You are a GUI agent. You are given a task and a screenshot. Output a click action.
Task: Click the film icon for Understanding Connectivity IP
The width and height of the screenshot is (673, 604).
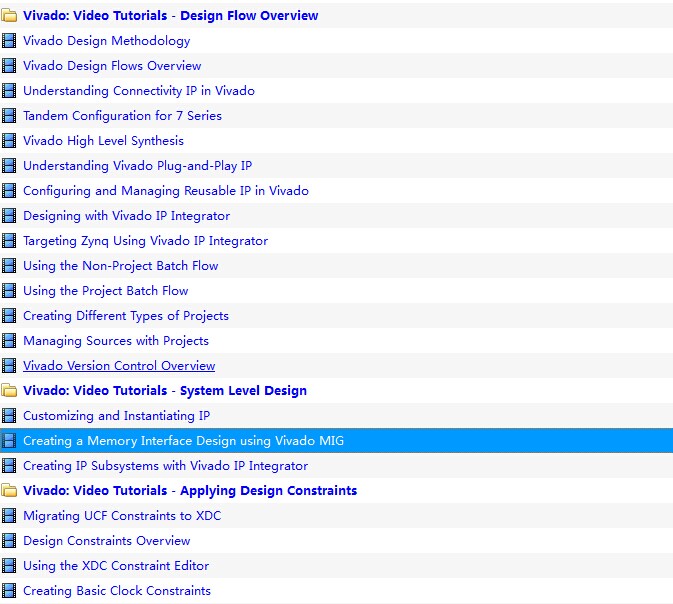click(x=9, y=91)
